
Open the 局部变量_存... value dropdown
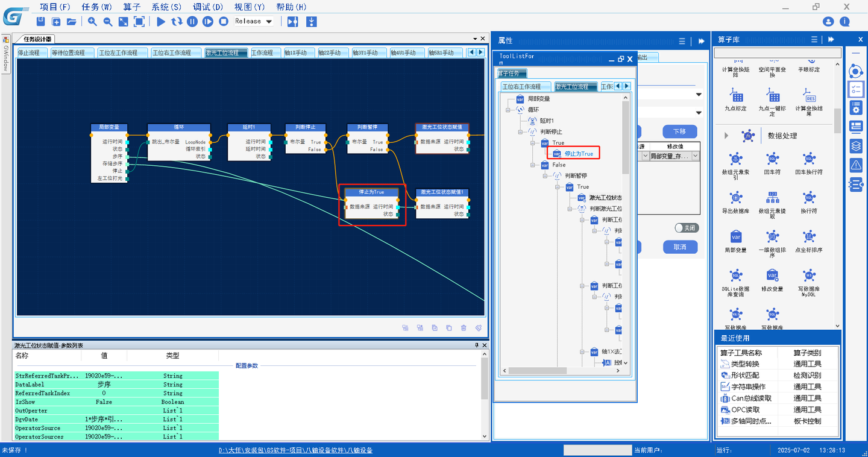point(696,156)
